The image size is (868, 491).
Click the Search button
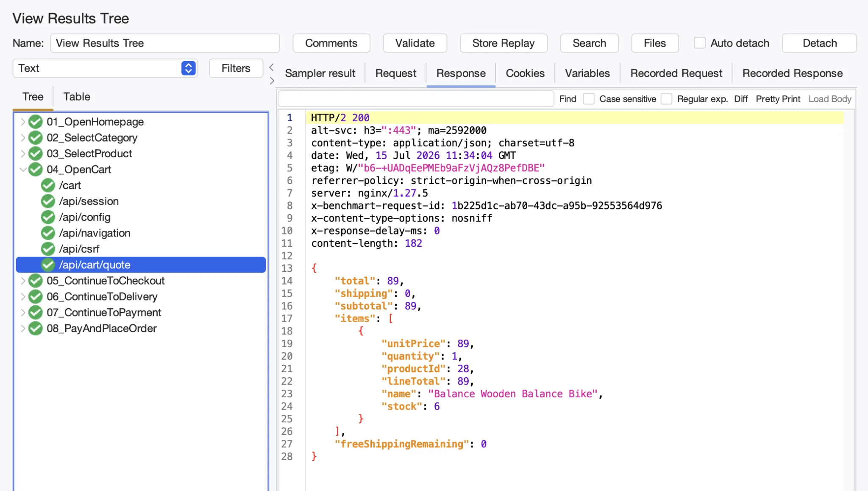coord(589,43)
